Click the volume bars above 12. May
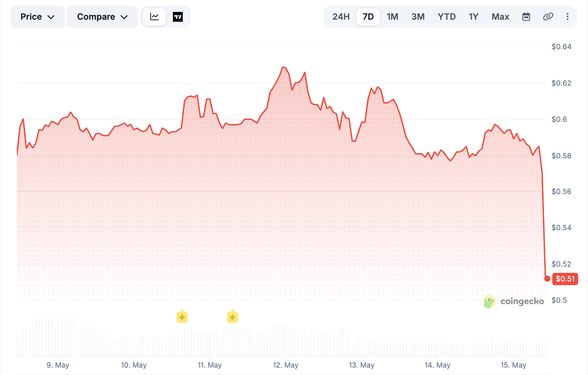588x375 pixels. point(286,341)
